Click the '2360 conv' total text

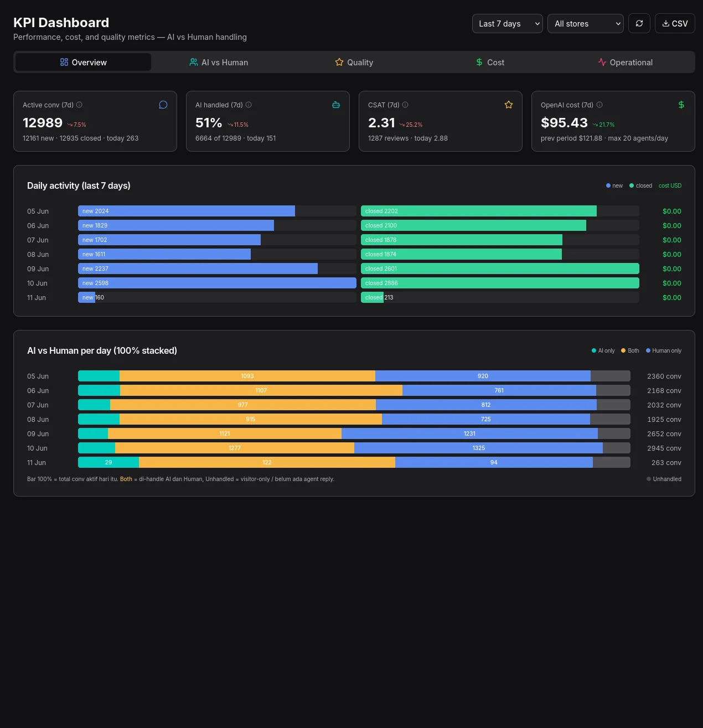click(x=664, y=376)
